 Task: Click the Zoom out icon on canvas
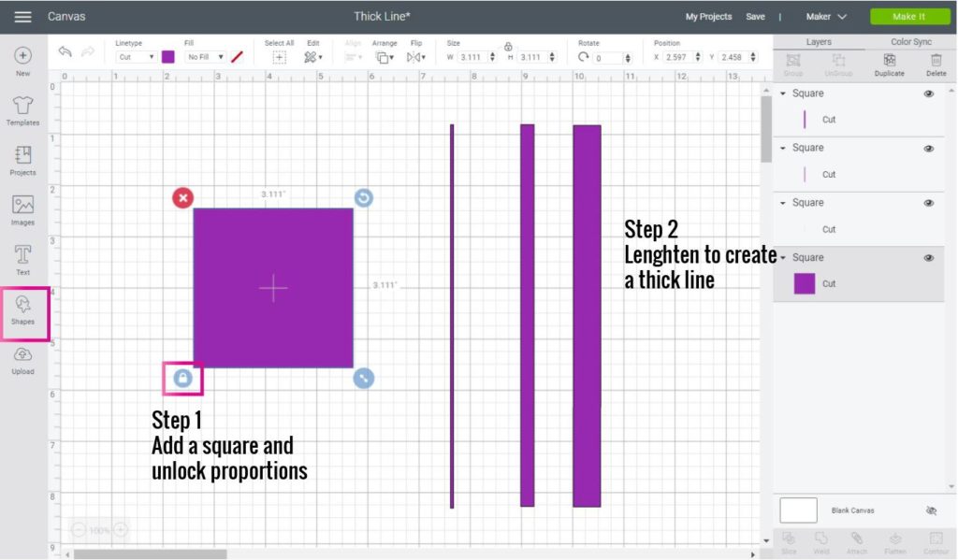79,529
